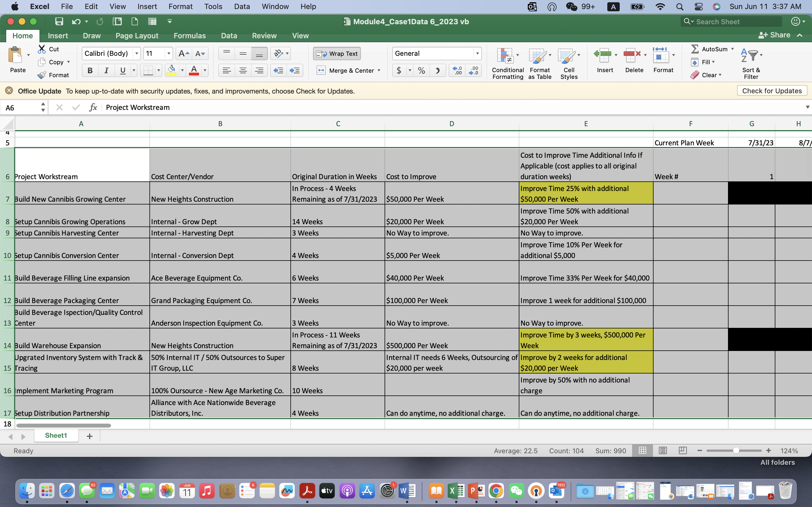The image size is (812, 507).
Task: Open the Calibri font name dropdown
Action: [x=136, y=54]
